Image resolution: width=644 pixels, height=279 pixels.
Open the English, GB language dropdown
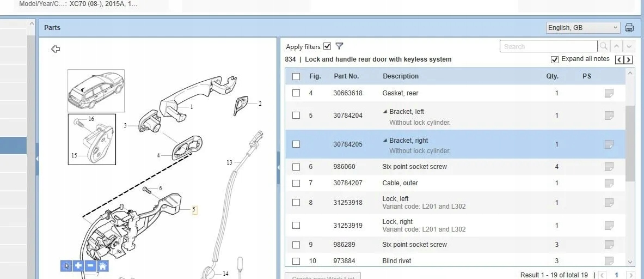[583, 28]
